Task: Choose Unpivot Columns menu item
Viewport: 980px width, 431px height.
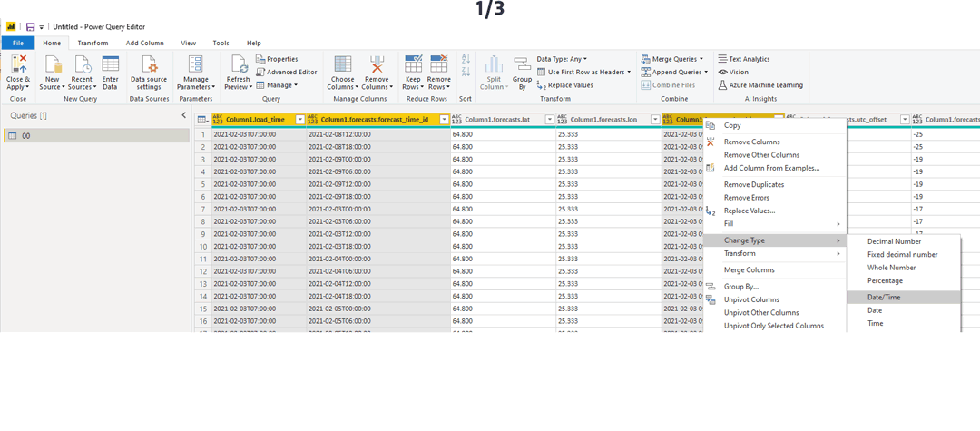Action: [x=775, y=299]
